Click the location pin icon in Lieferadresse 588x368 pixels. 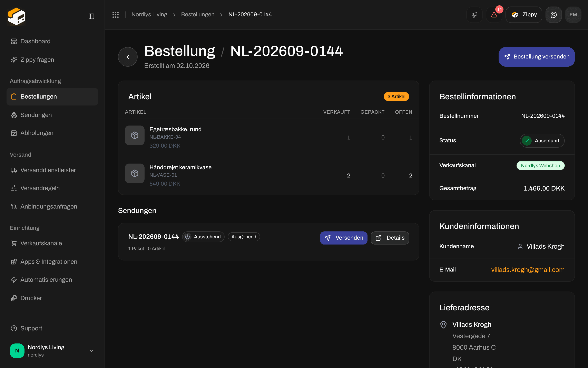[x=443, y=324]
